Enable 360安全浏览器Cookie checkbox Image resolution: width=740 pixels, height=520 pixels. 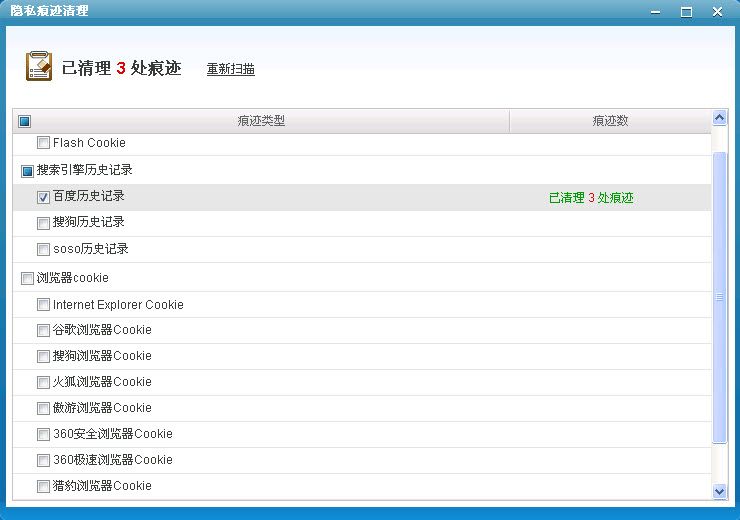(43, 435)
